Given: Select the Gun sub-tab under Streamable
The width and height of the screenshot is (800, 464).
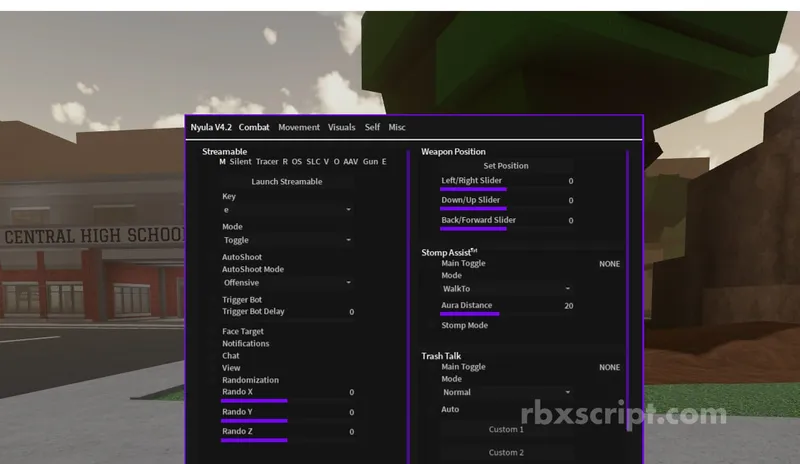Looking at the screenshot, I should 370,162.
